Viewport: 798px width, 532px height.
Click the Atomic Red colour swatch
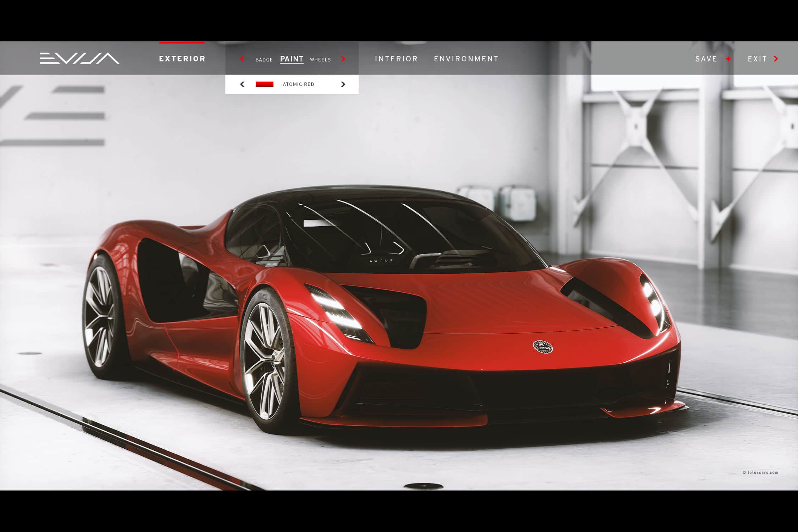point(265,84)
